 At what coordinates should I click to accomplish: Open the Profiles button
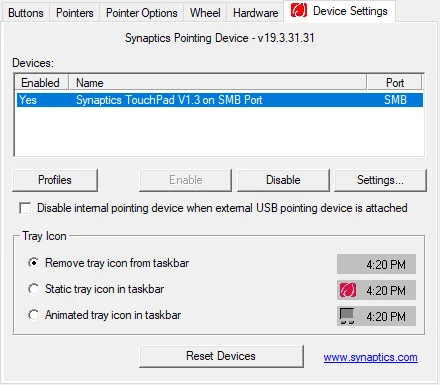[55, 180]
